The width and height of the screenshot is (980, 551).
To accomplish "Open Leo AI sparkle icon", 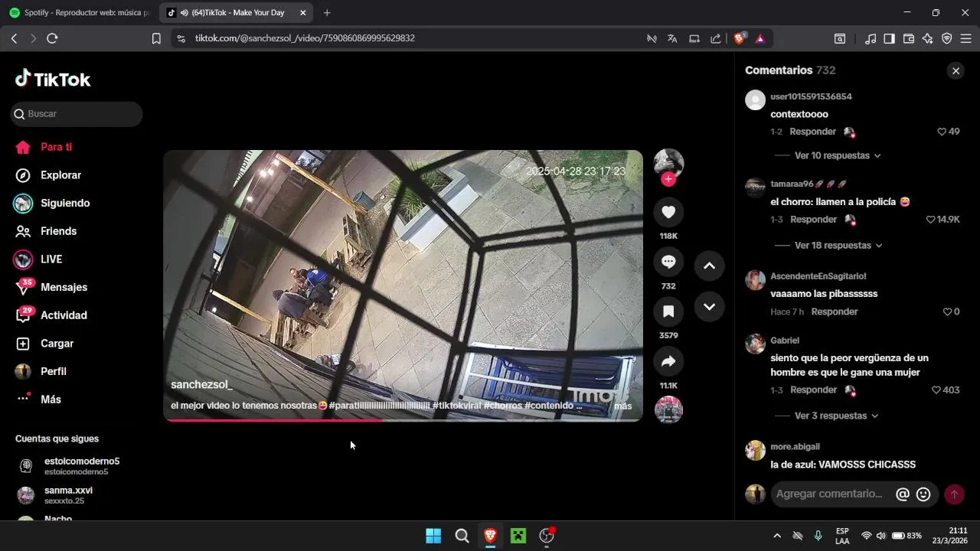I will (x=927, y=38).
